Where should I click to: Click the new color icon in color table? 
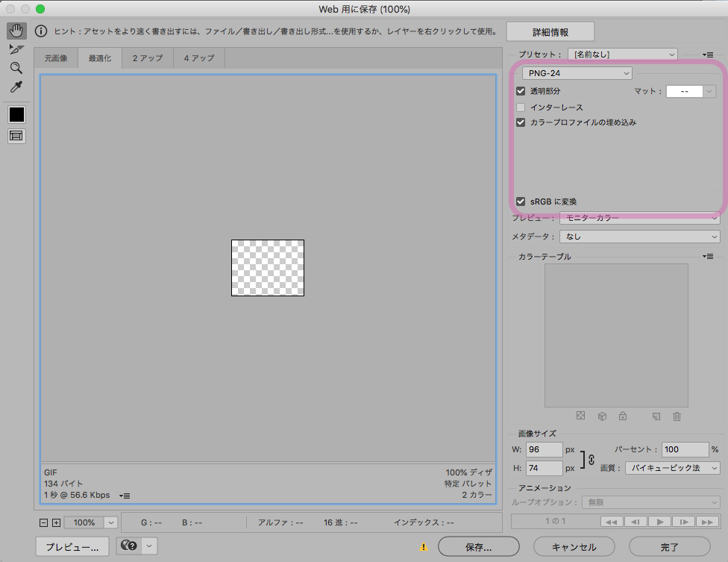click(656, 416)
